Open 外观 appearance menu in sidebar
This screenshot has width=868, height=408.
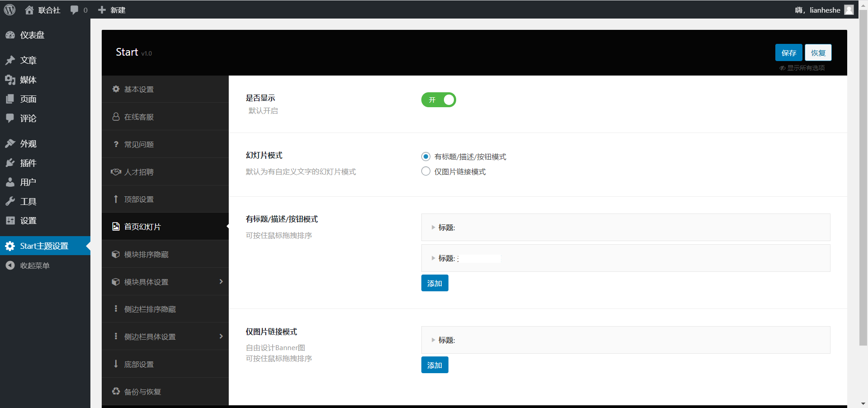tap(28, 144)
